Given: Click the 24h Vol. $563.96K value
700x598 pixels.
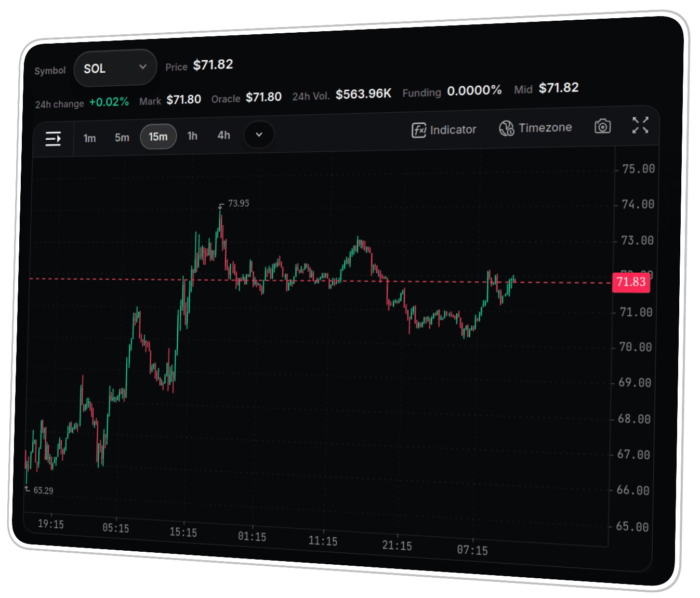Looking at the screenshot, I should click(363, 94).
